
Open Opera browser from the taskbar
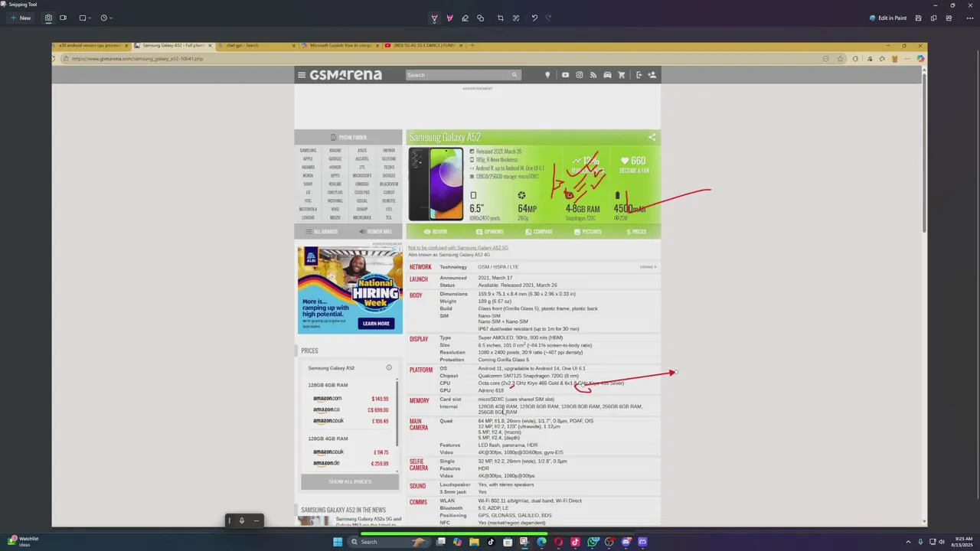[558, 542]
